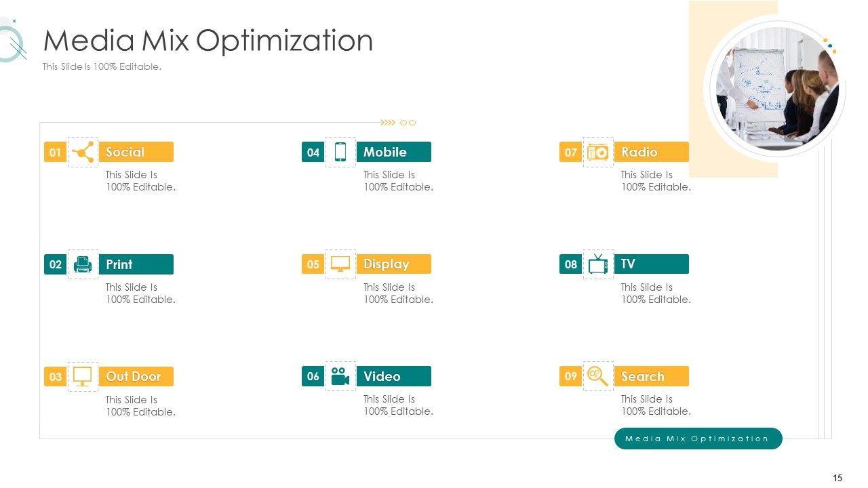Click the Out Door billboard icon
This screenshot has height=488, width=868.
83,376
